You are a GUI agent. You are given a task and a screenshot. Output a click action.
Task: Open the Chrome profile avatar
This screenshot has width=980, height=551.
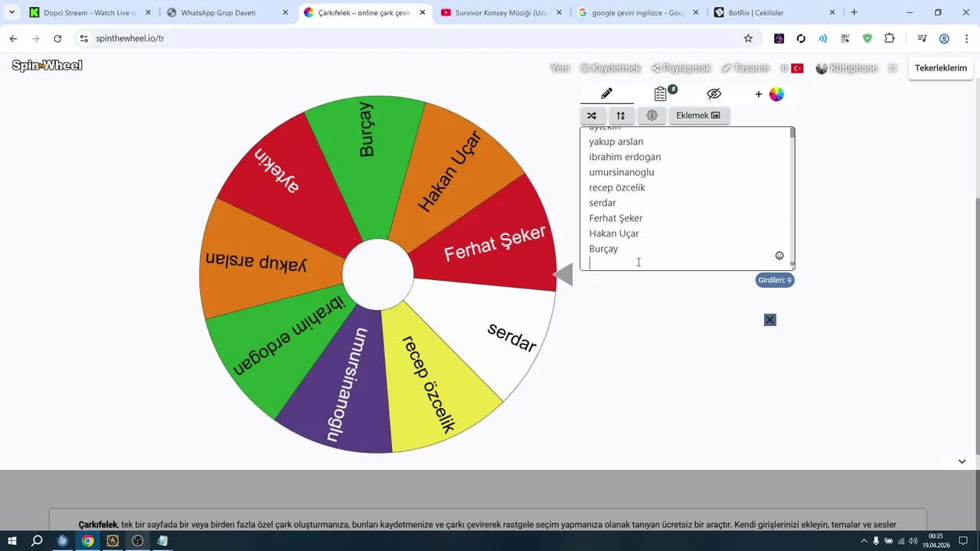pyautogui.click(x=944, y=39)
